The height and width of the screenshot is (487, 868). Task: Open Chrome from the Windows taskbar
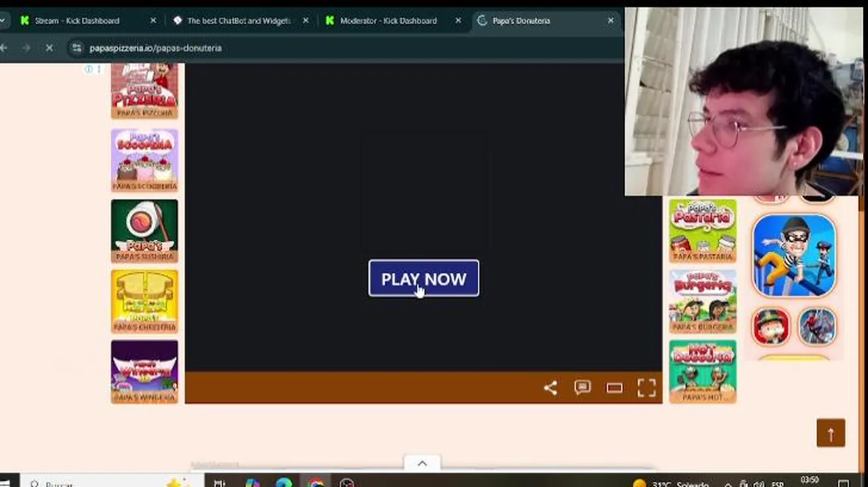(315, 482)
